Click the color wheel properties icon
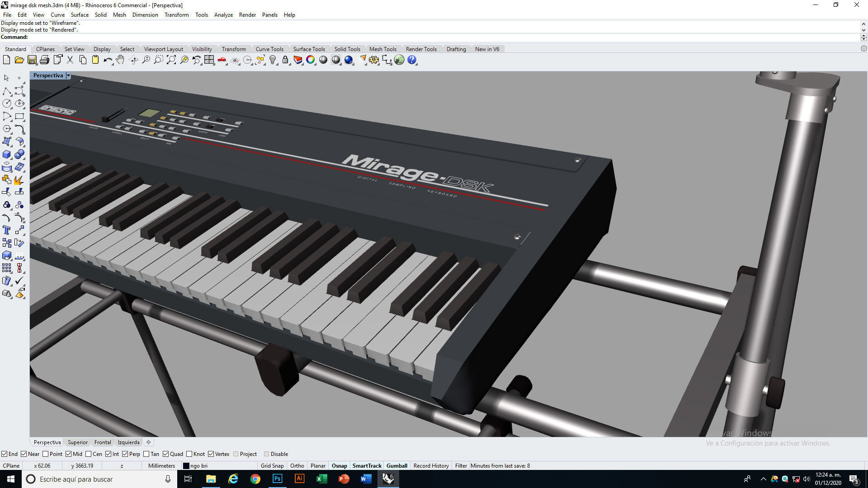 point(311,60)
